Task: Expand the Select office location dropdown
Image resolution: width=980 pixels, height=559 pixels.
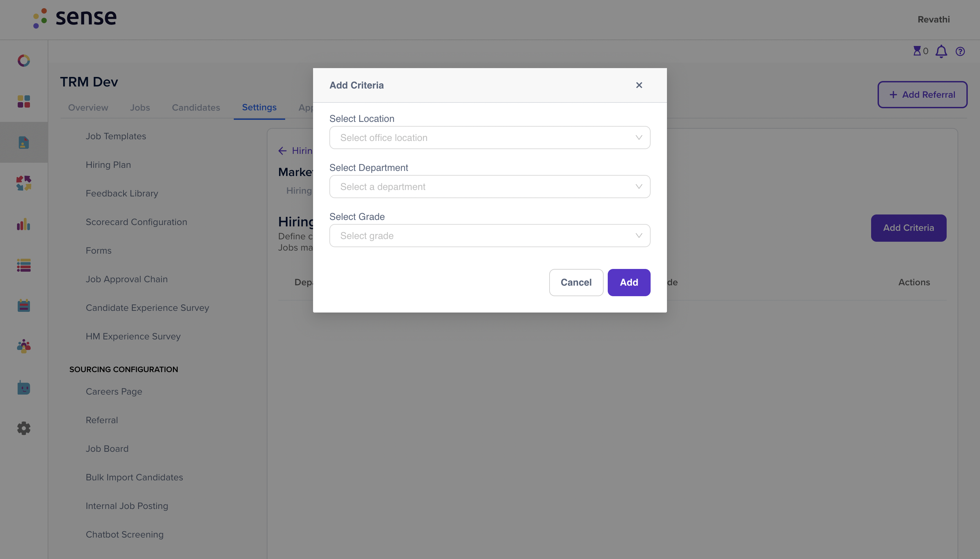Action: point(490,138)
